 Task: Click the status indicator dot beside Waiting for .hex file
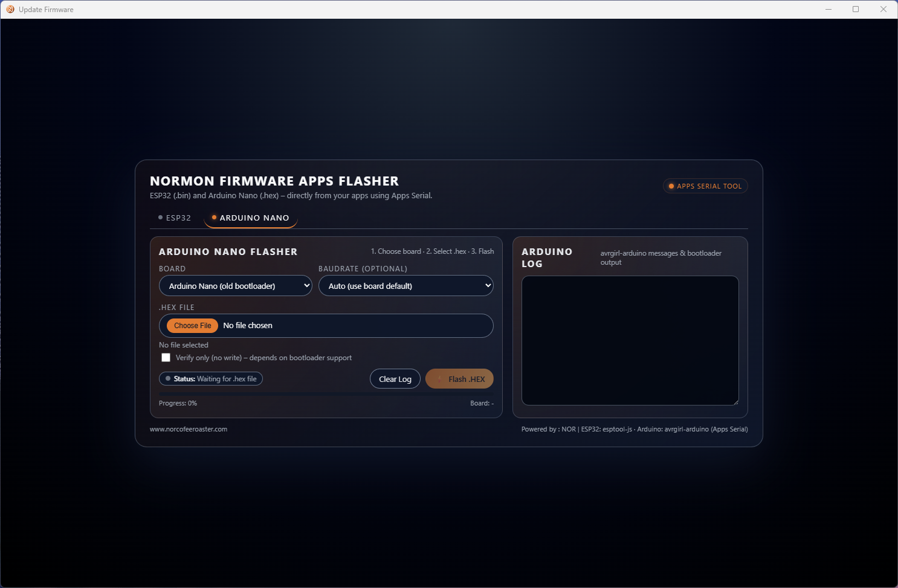(167, 378)
